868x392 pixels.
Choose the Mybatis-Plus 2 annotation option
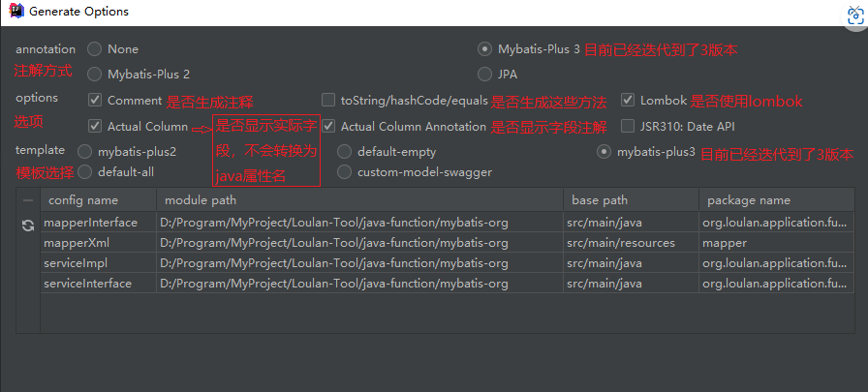95,74
